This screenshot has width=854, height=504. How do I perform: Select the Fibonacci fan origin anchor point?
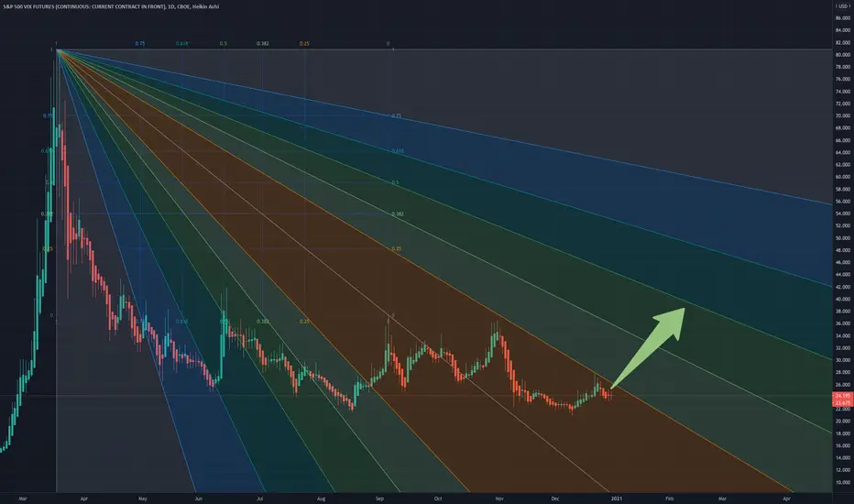coord(57,49)
